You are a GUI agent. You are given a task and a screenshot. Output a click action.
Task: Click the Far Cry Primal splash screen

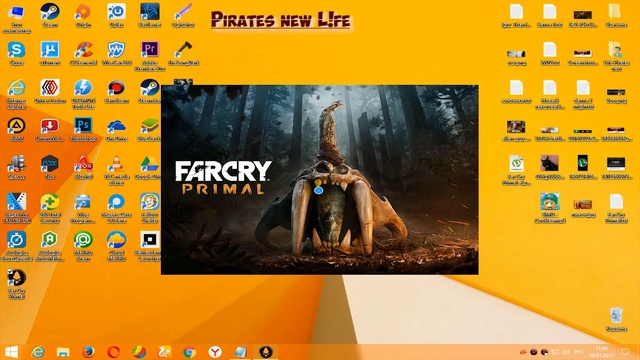(x=320, y=180)
